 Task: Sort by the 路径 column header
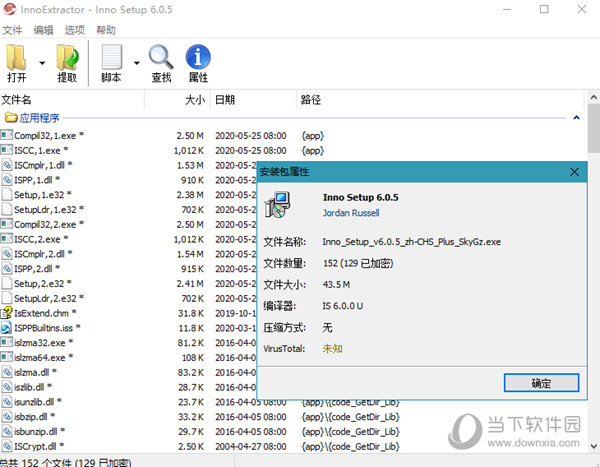[x=441, y=100]
